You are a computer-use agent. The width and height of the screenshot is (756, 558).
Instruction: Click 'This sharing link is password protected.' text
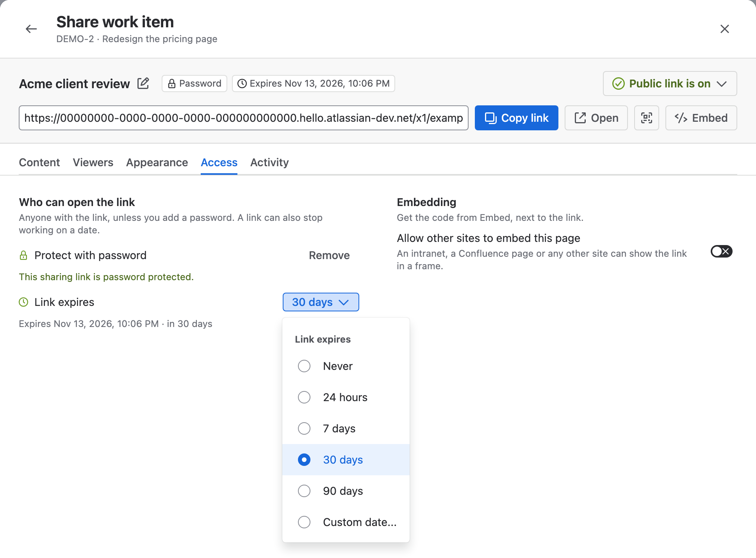pyautogui.click(x=106, y=277)
